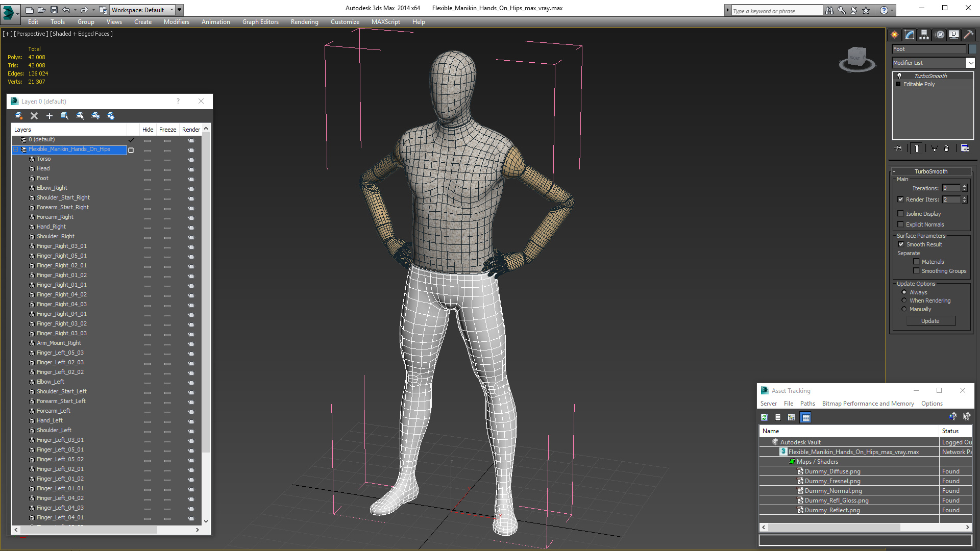The image size is (980, 551).
Task: Select the Manually update radio button
Action: coord(904,309)
